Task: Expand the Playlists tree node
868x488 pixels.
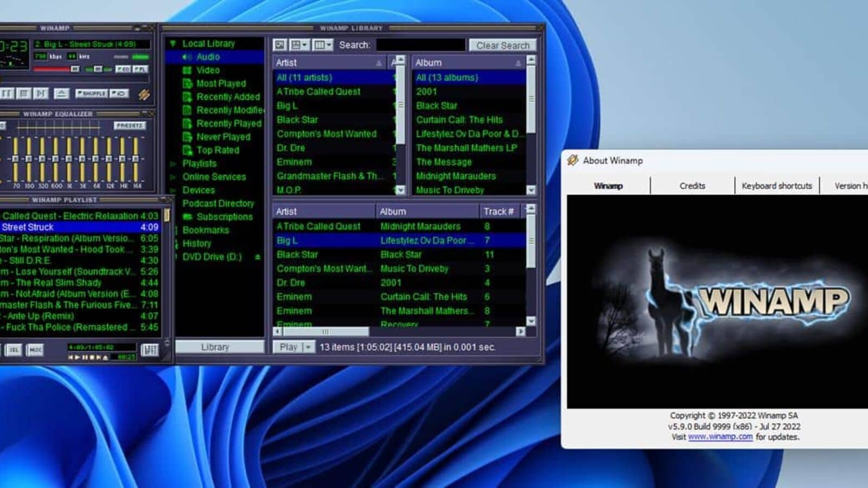Action: pos(173,164)
